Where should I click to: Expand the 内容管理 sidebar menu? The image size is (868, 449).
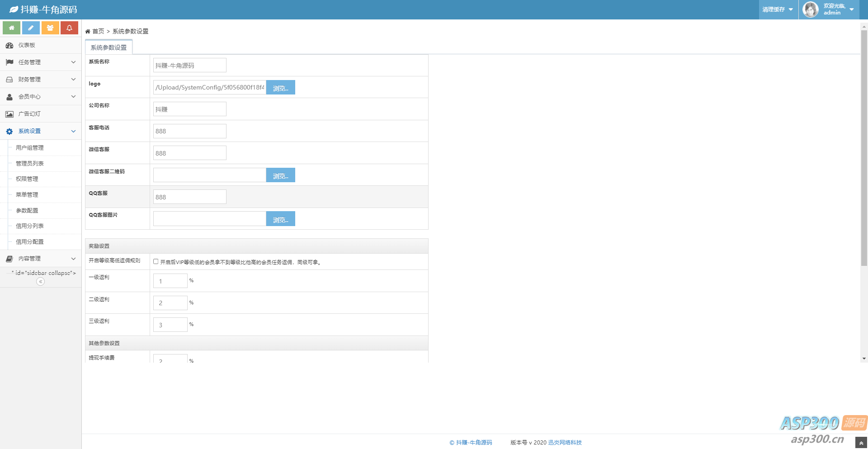pos(41,259)
